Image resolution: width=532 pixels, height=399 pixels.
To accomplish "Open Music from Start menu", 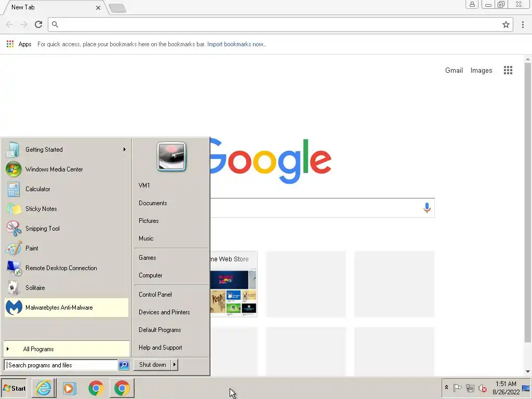I will pos(171,238).
